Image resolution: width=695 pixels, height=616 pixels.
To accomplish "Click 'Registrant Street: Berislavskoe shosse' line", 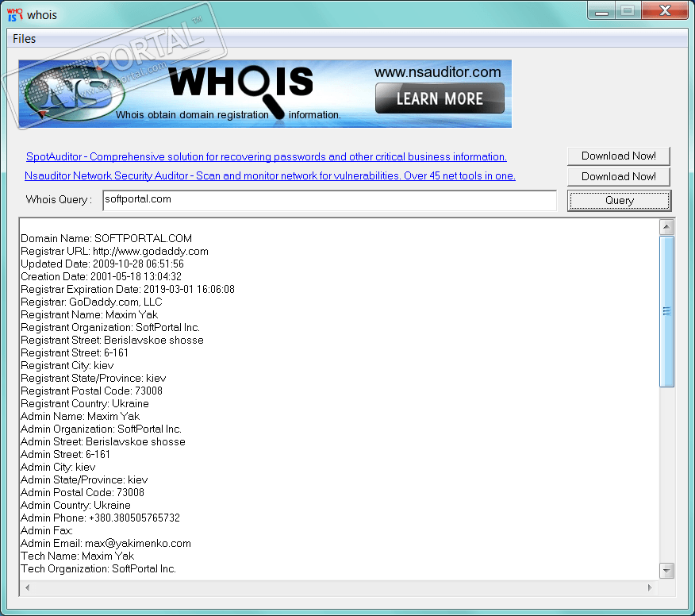I will click(x=112, y=341).
